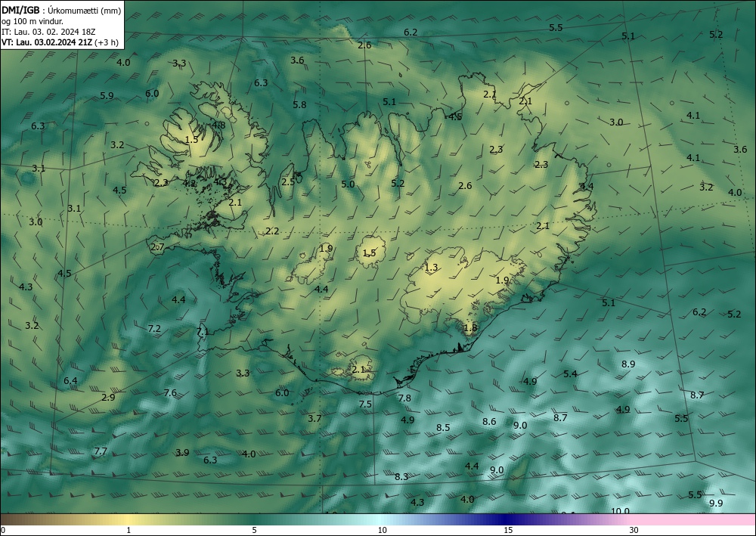Click the 7.8 value off the south coast
756x536 pixels.
point(404,398)
